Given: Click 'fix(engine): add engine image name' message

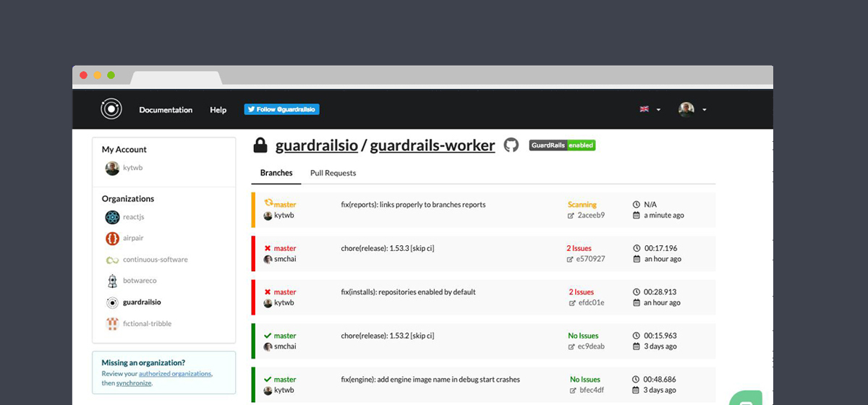Looking at the screenshot, I should [x=430, y=379].
